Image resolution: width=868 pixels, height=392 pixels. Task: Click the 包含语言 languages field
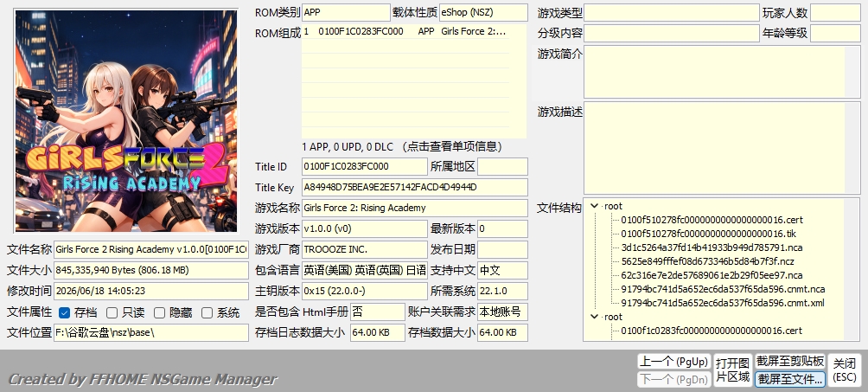point(365,270)
